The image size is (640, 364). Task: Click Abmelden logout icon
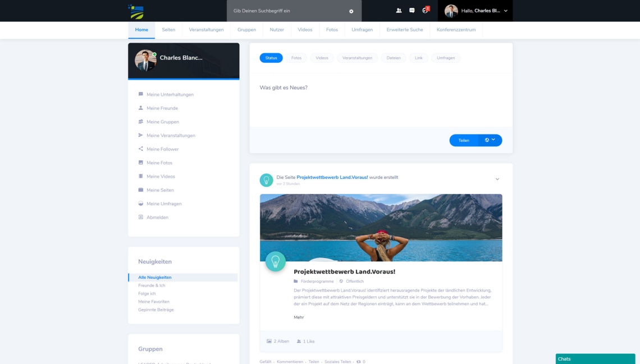coord(141,217)
